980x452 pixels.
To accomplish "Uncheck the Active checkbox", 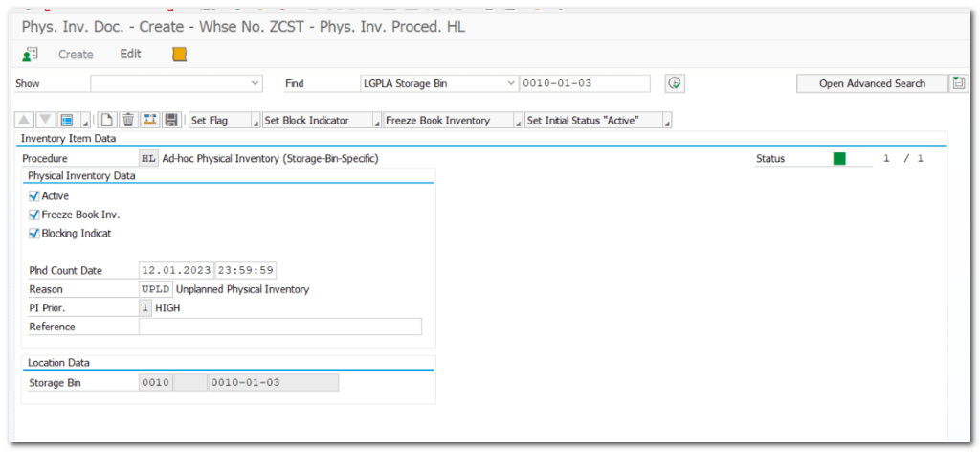I will (34, 196).
